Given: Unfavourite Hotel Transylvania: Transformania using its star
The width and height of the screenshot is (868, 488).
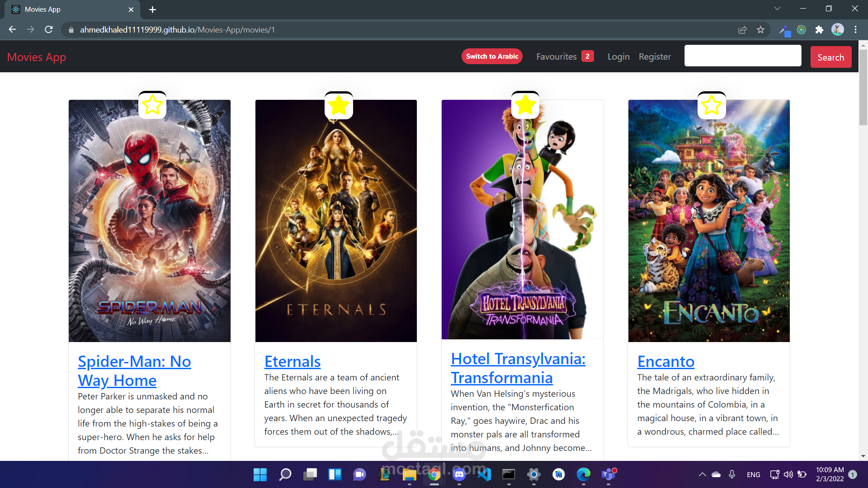Looking at the screenshot, I should tap(525, 105).
